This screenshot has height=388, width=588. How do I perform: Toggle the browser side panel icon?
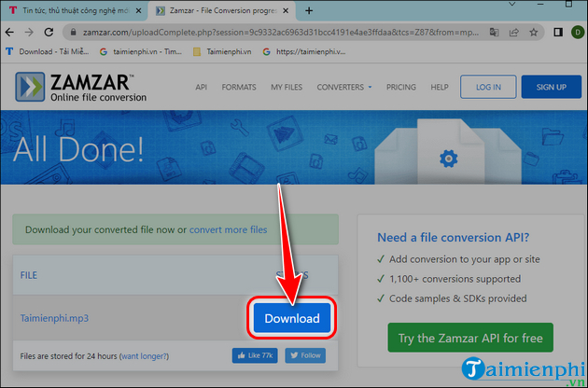558,33
